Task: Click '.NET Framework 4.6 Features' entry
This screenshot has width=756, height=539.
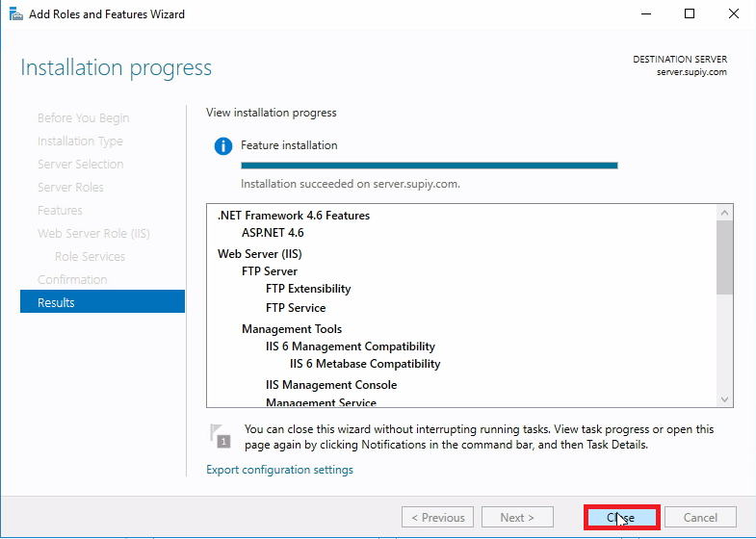Action: (x=294, y=216)
